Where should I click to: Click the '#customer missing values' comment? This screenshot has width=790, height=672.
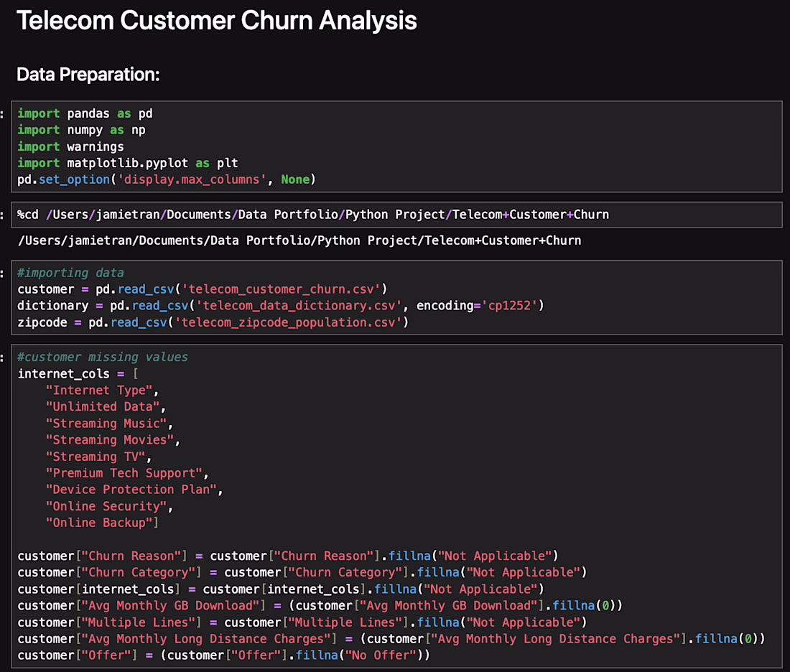(x=102, y=357)
